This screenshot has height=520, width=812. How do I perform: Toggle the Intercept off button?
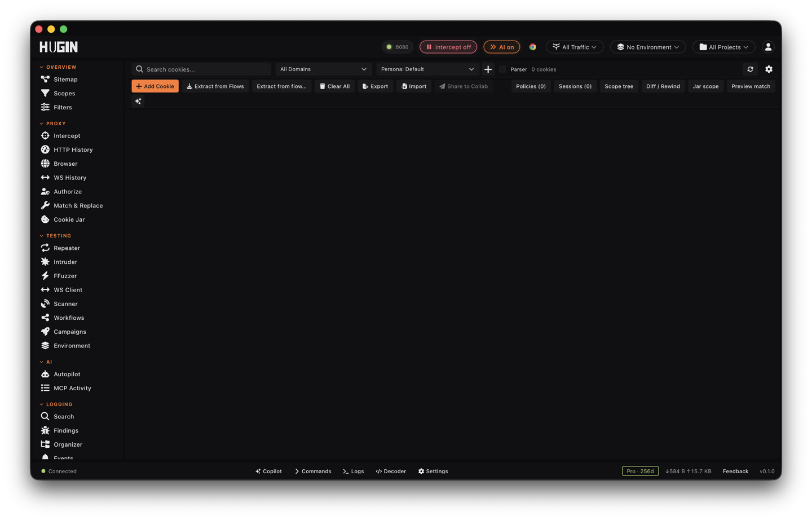click(x=448, y=47)
